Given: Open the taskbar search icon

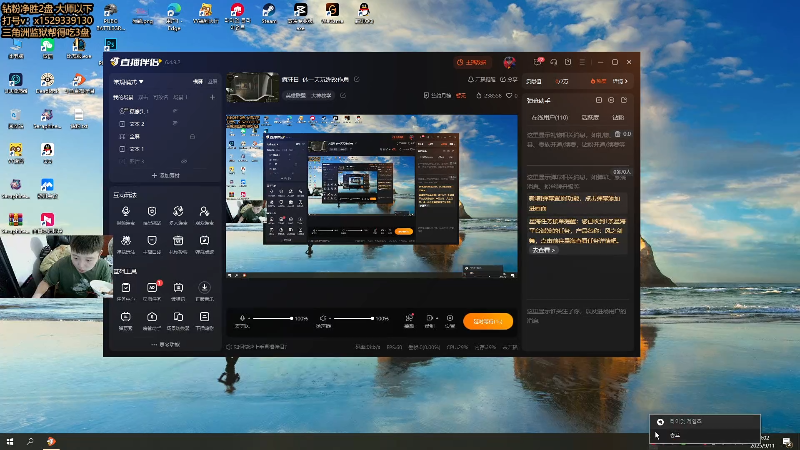Looking at the screenshot, I should 30,441.
